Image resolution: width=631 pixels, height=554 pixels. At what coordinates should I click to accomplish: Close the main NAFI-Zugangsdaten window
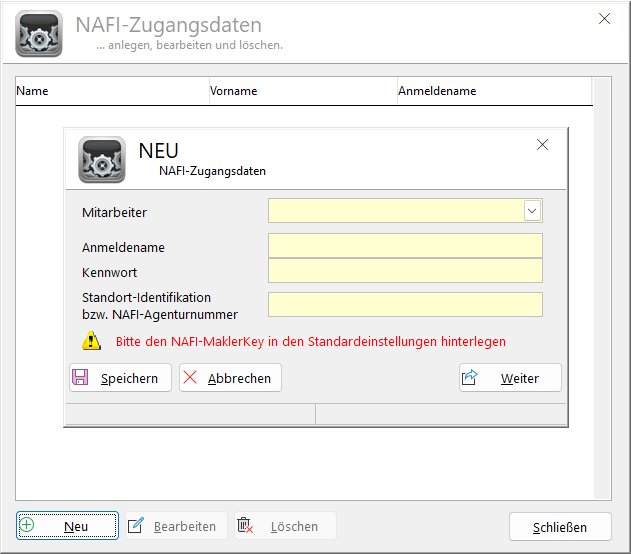[x=604, y=18]
